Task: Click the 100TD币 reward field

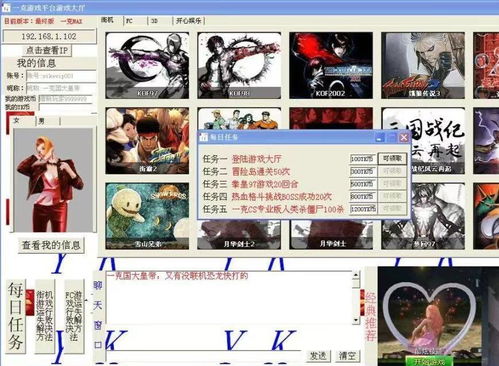Action: click(x=363, y=159)
